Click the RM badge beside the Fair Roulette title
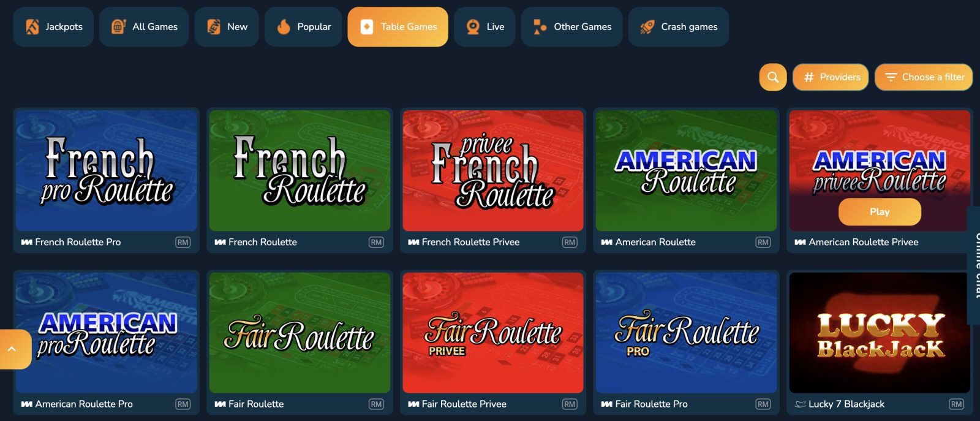 click(x=376, y=404)
